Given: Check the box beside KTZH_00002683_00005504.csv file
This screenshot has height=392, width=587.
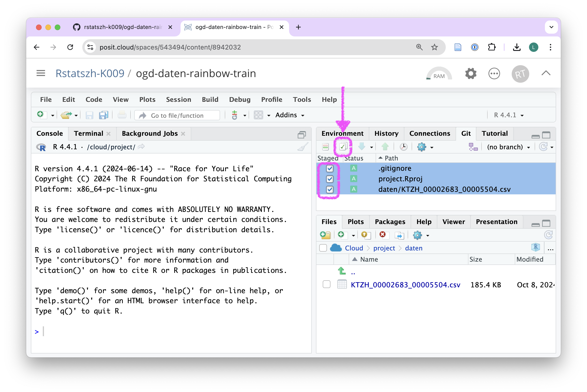Looking at the screenshot, I should [326, 284].
